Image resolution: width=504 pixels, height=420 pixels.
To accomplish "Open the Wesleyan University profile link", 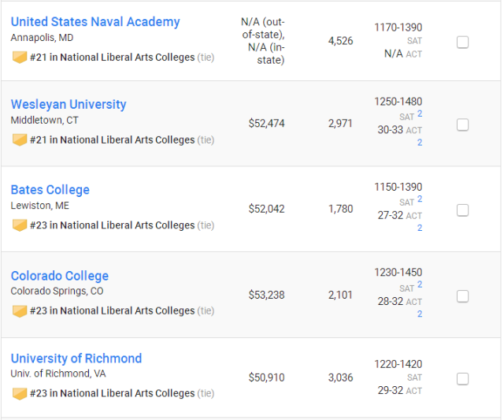I will click(x=69, y=105).
